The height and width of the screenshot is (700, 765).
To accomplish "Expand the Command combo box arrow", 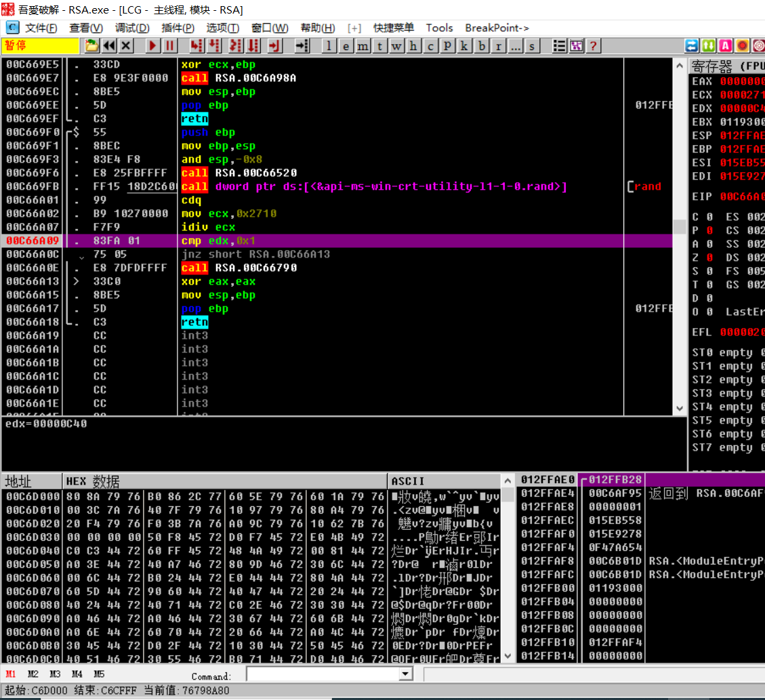I will point(405,674).
